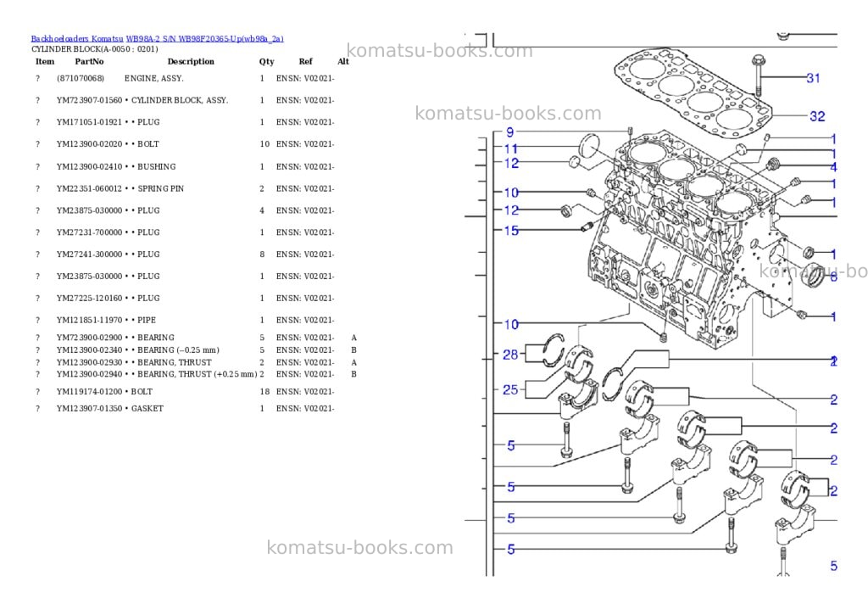Click diagram callout number 25
Image resolution: width=868 pixels, height=615 pixels.
(509, 389)
